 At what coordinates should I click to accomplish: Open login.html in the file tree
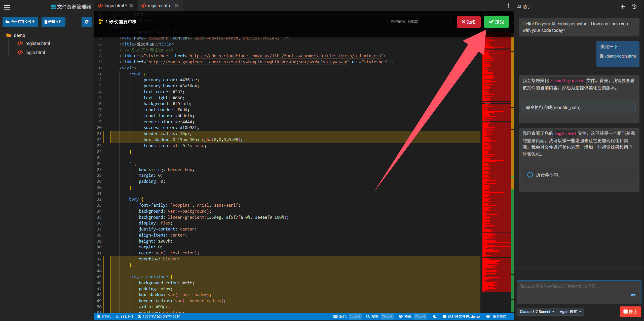click(x=31, y=53)
